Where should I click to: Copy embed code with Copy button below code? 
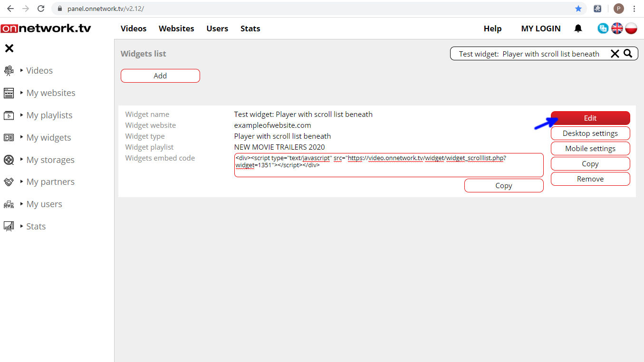[504, 185]
